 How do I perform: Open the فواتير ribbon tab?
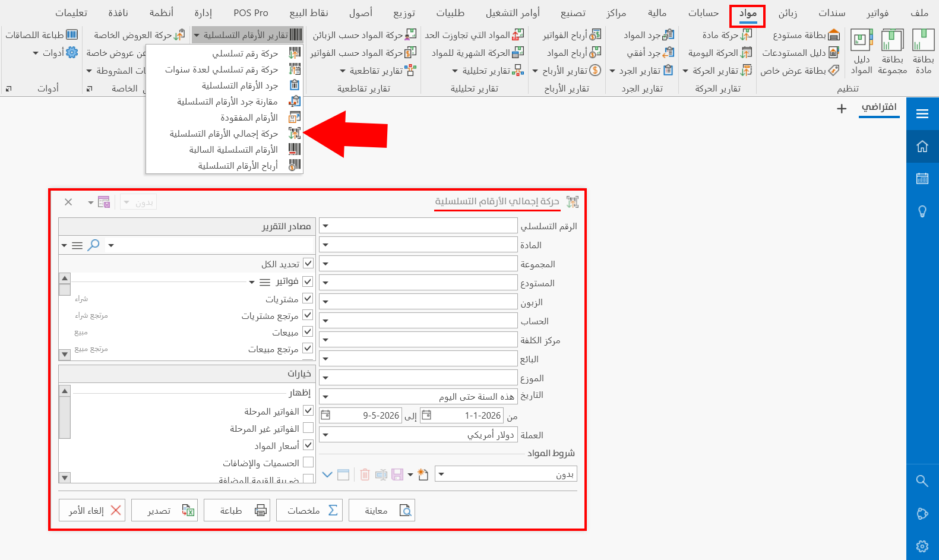coord(877,13)
